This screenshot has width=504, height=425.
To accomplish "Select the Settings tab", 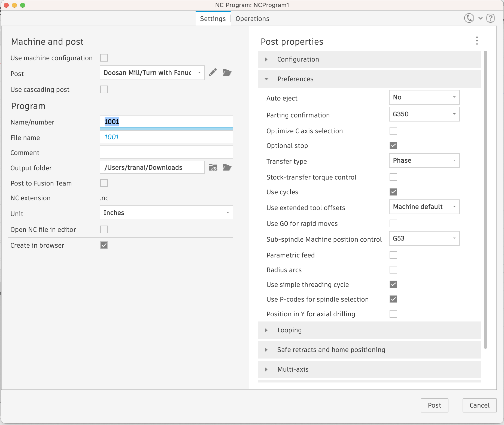I will tap(213, 19).
